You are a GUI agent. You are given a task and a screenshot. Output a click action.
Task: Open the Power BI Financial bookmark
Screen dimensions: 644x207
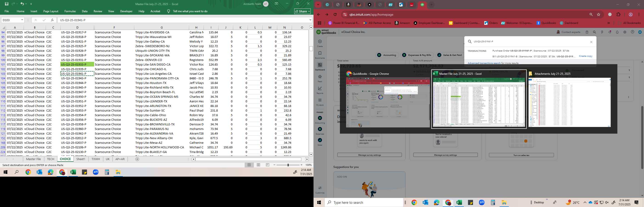tap(344, 23)
